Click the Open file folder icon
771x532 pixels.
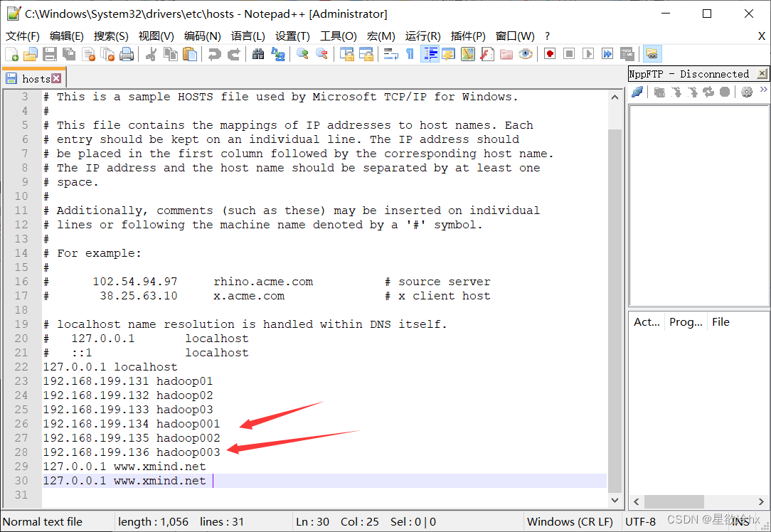pyautogui.click(x=31, y=54)
